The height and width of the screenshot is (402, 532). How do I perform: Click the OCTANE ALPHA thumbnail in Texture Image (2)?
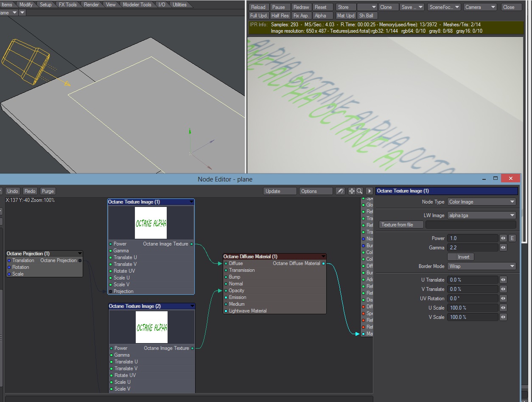[151, 327]
